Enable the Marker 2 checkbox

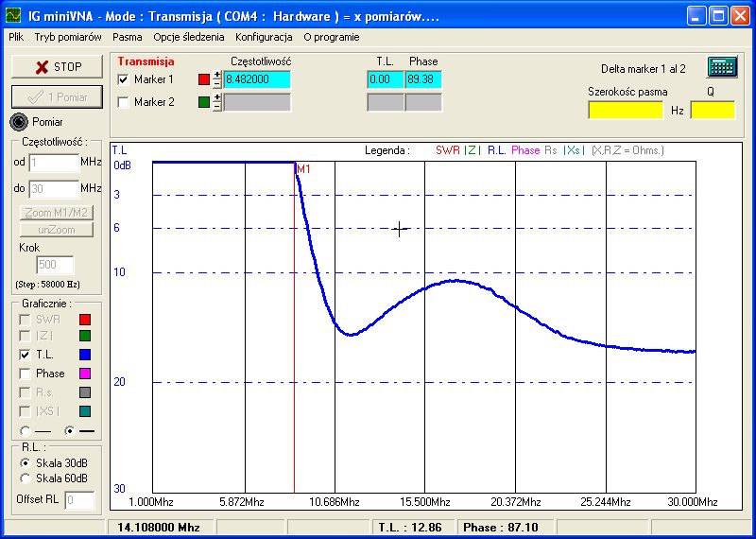(124, 102)
